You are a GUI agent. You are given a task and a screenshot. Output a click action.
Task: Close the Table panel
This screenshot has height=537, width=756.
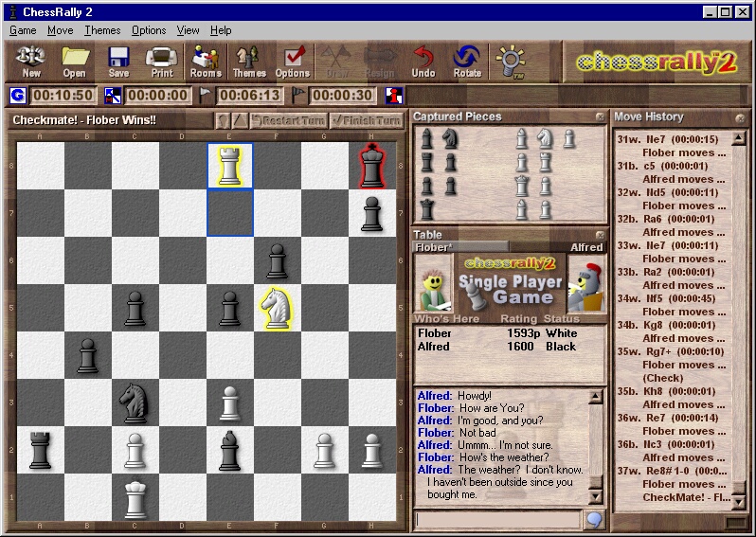pos(600,235)
